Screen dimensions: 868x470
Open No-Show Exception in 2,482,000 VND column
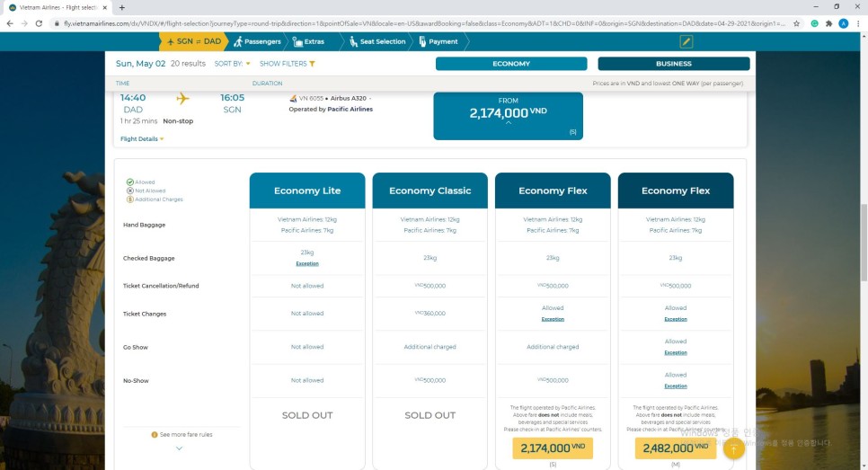coord(676,386)
